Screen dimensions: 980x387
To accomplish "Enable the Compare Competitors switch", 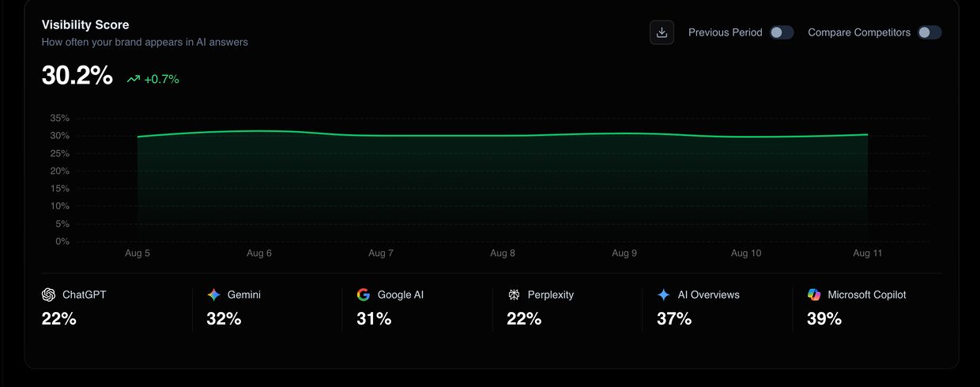I will click(x=929, y=32).
